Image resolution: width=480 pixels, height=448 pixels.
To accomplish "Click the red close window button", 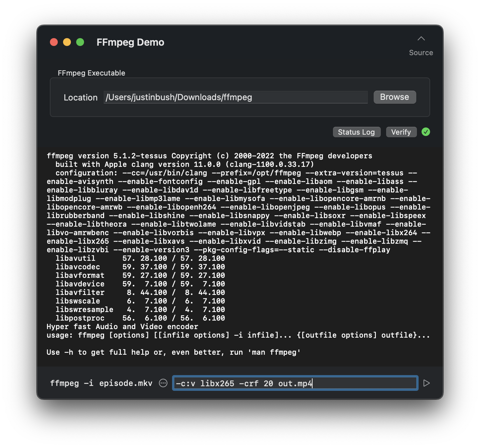I will click(x=54, y=42).
